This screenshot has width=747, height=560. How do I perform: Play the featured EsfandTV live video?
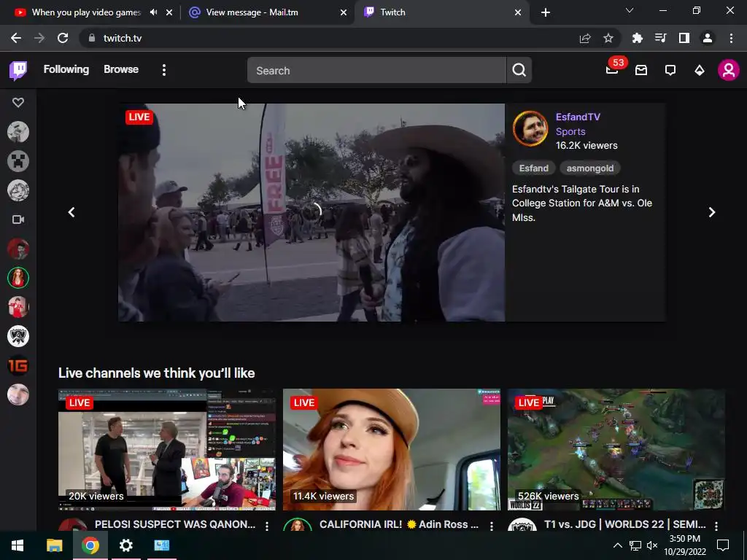tap(311, 212)
